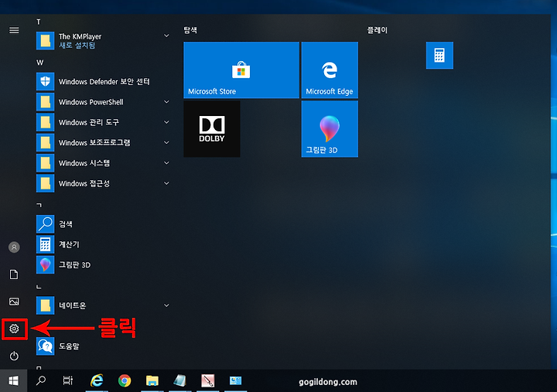
Task: Open 네이트온 folder
Action: (104, 305)
